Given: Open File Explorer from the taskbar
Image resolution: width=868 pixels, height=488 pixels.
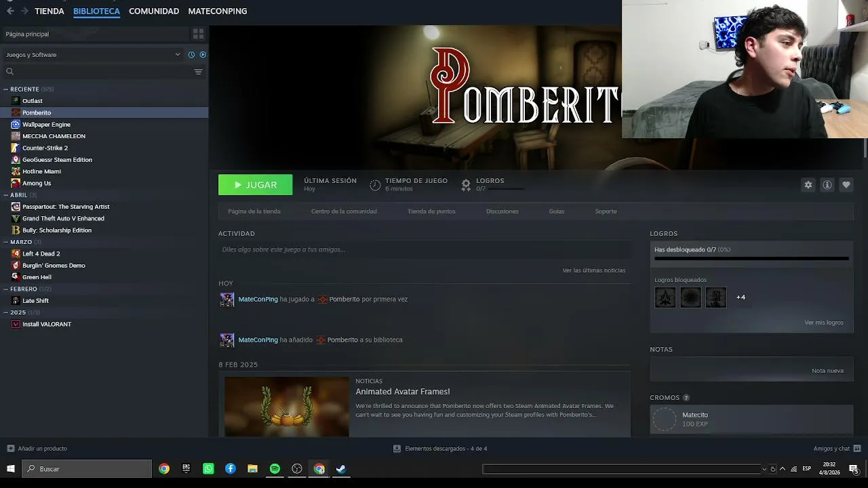Looking at the screenshot, I should (x=252, y=469).
